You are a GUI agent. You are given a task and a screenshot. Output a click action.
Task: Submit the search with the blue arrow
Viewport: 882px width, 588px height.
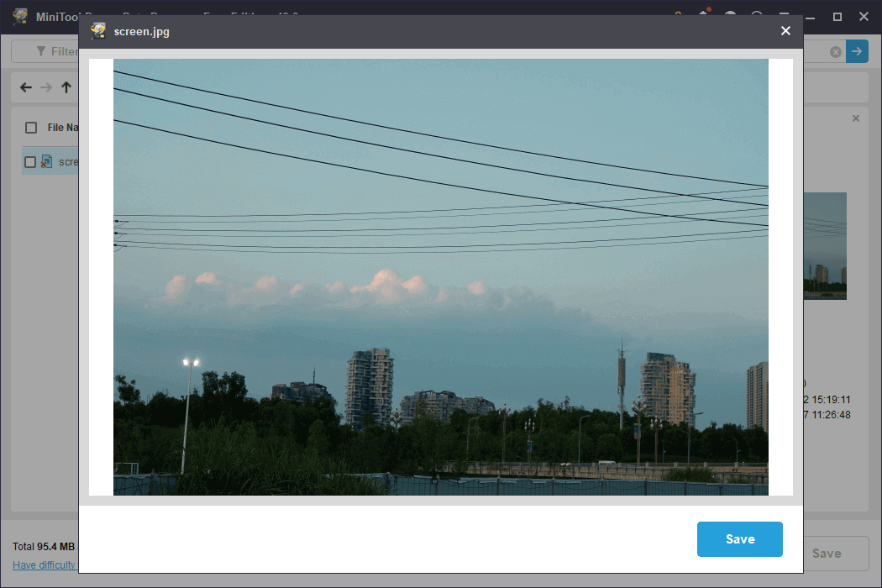857,51
